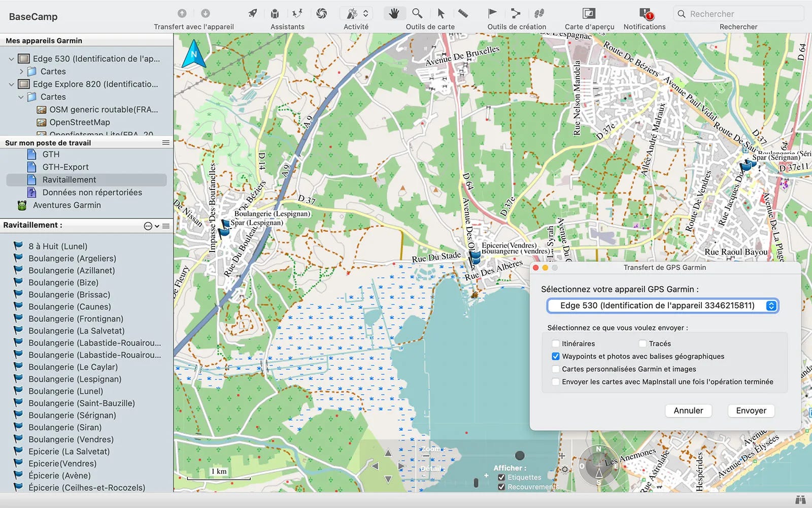
Task: Open the Ravitaillement filter ellipsis dropdown
Action: [x=151, y=226]
